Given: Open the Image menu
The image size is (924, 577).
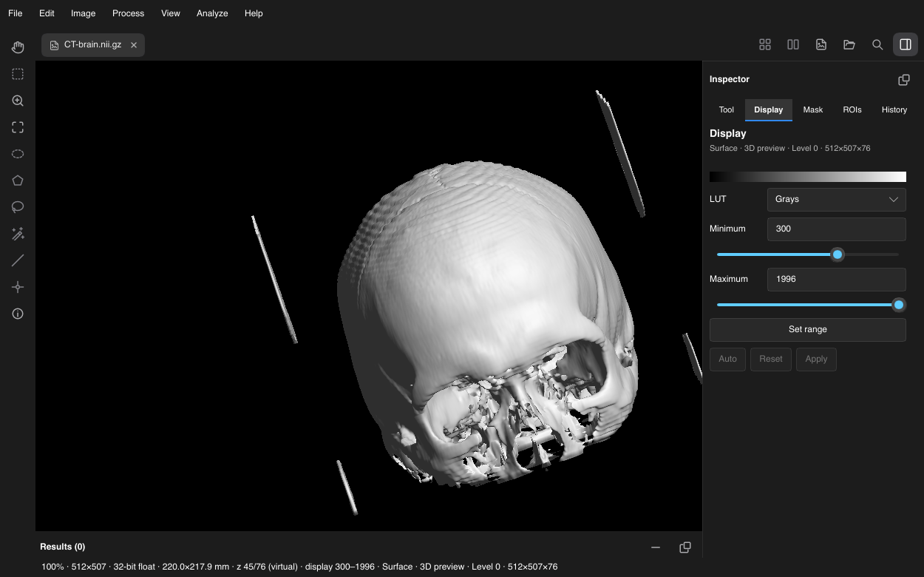Looking at the screenshot, I should (83, 13).
